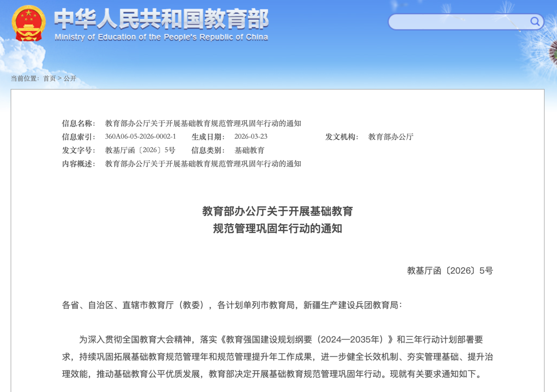Click the body paragraph starting 为深入贯彻
Image resolution: width=557 pixels, height=392 pixels.
[278, 356]
